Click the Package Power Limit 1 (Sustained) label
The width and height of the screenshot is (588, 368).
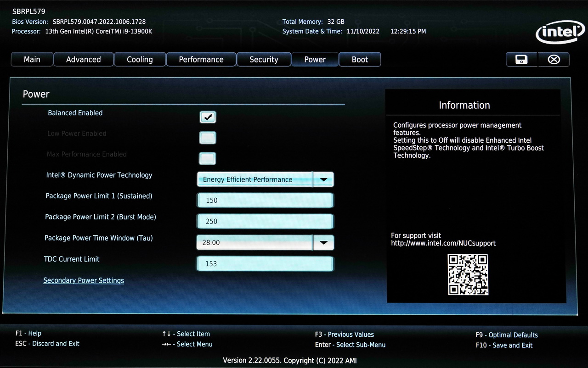99,196
